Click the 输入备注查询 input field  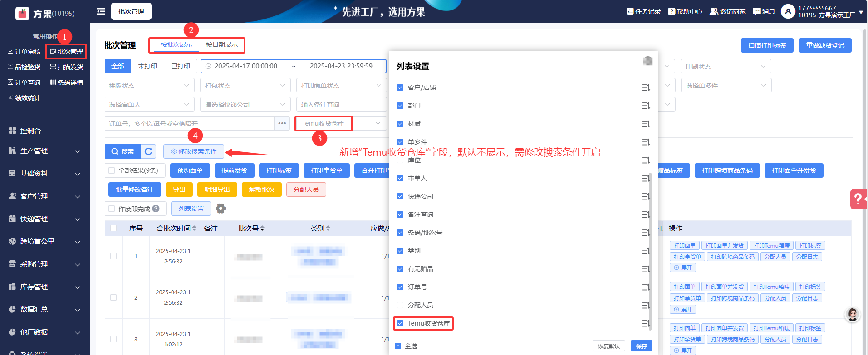341,105
